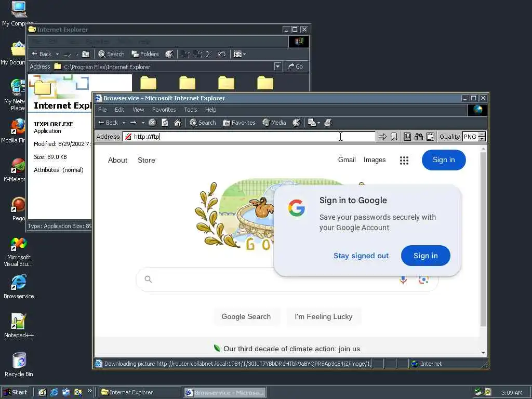Click Google Store link
Screen dimensions: 532x399
[146, 160]
